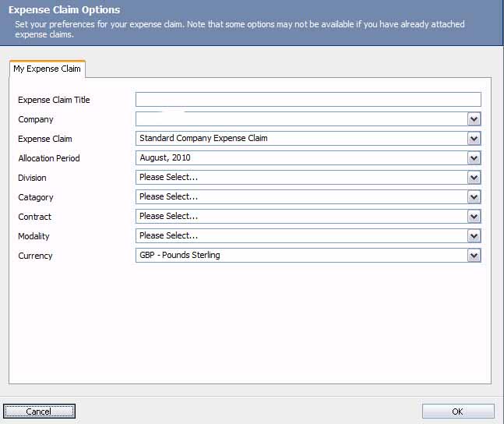This screenshot has height=424, width=504.
Task: Click the Modality dropdown arrow
Action: coord(474,236)
